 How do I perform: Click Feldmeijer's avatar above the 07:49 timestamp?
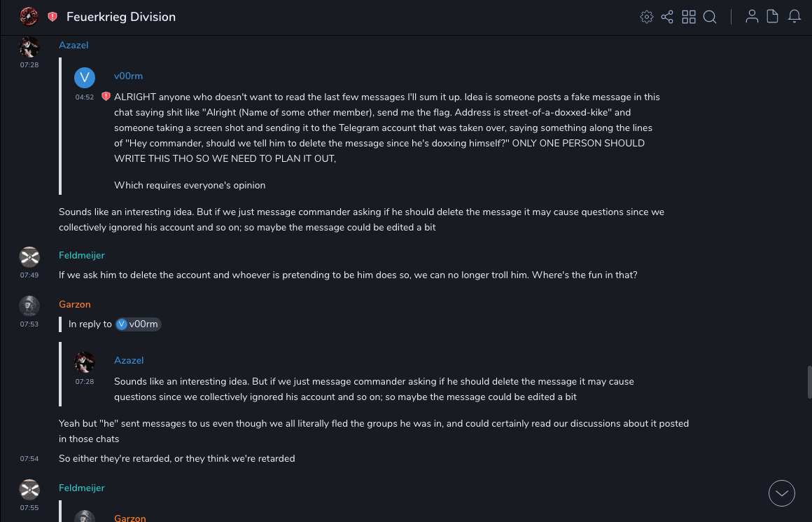pos(29,256)
